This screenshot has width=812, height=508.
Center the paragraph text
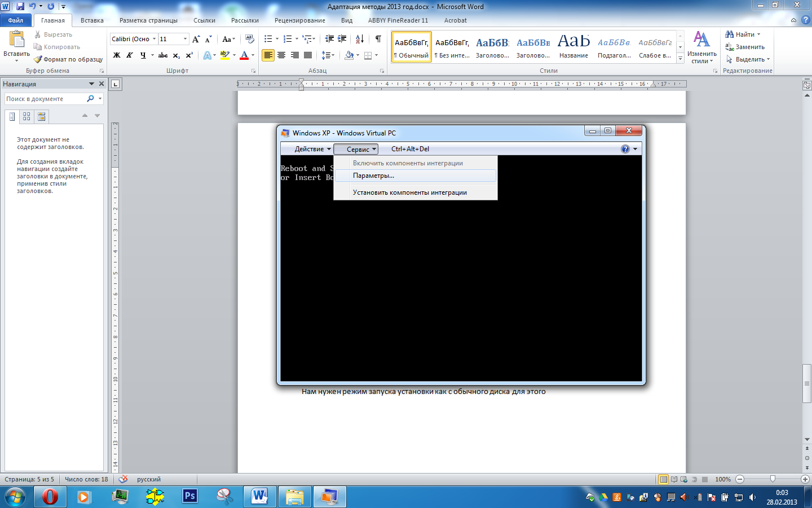click(x=281, y=55)
